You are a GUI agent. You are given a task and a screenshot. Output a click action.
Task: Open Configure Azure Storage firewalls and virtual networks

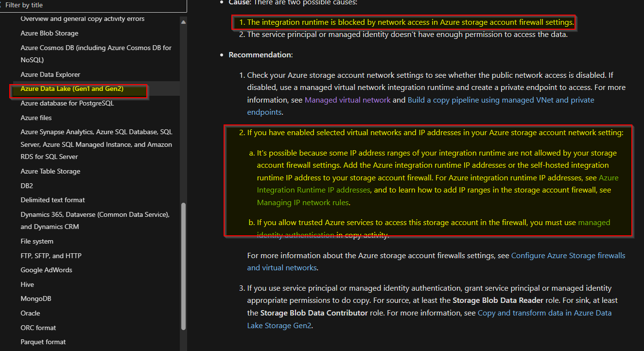436,262
